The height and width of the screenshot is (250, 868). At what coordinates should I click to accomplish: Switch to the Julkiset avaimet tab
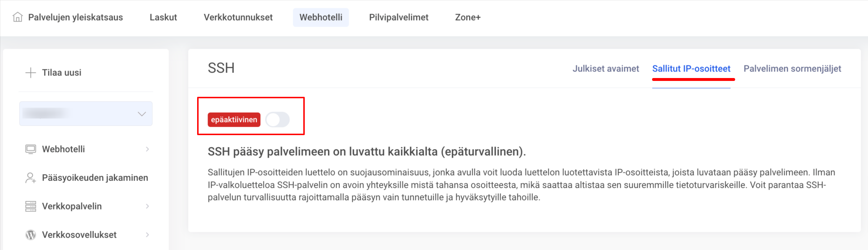(x=606, y=69)
